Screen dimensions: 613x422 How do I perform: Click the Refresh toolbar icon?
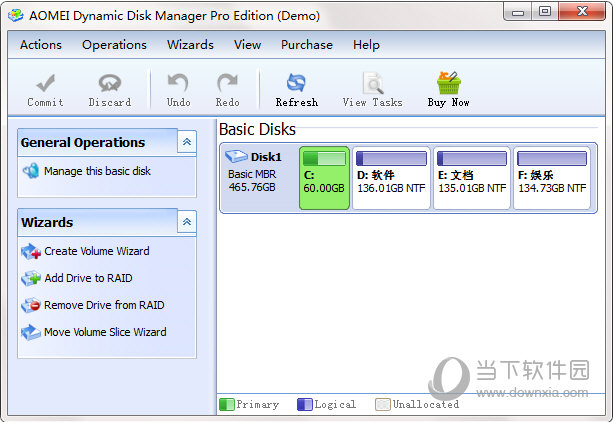pos(296,83)
